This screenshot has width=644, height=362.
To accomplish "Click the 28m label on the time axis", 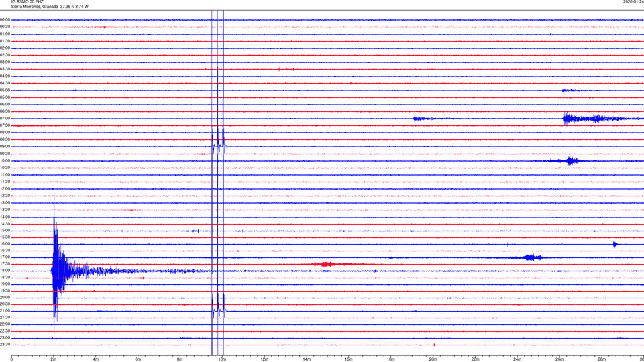I will tap(602, 359).
